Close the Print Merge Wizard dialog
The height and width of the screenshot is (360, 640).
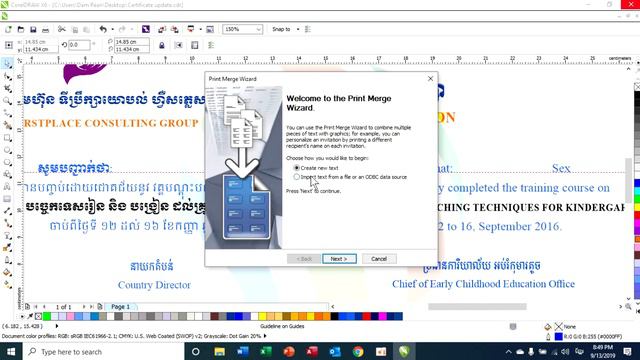point(430,78)
